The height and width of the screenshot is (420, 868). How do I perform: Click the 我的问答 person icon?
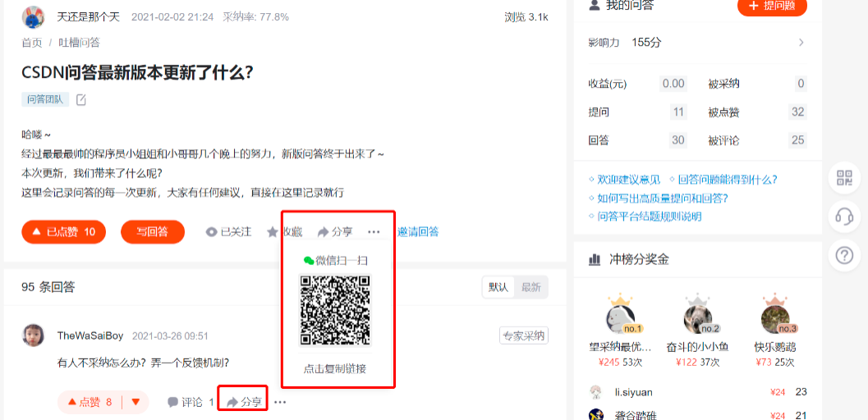coord(595,6)
